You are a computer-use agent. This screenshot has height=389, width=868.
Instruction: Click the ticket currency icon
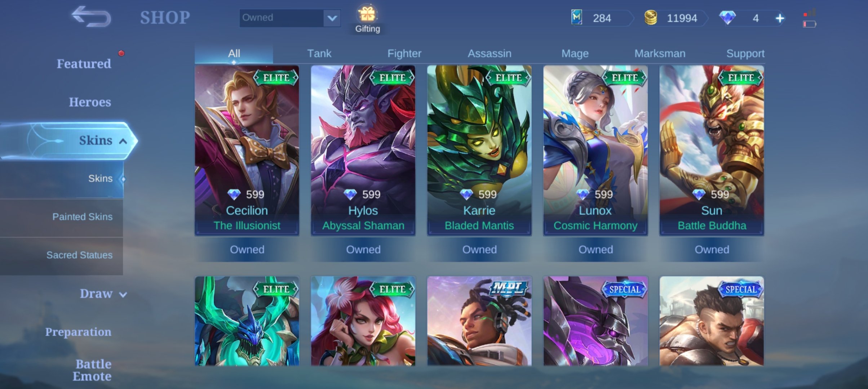point(577,17)
